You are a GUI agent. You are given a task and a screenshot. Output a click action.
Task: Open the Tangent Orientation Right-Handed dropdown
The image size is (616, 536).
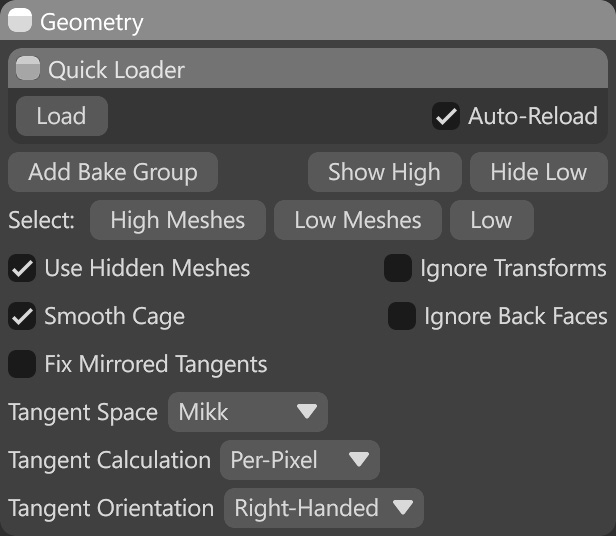point(323,508)
